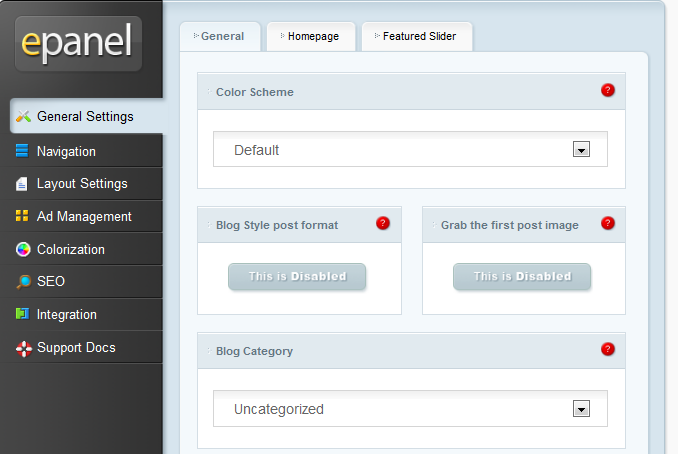Switch to the Homepage tab
Viewport: 678px width, 454px height.
[x=311, y=36]
